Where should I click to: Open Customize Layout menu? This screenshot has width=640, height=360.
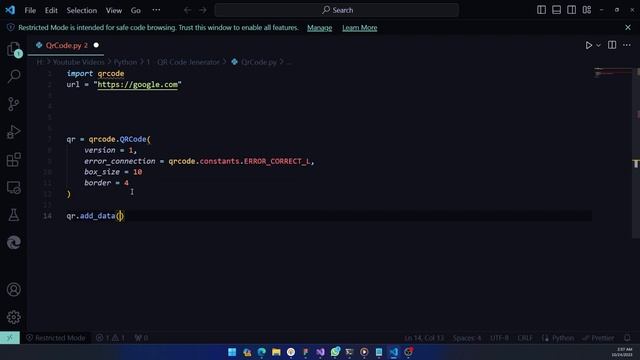pyautogui.click(x=587, y=10)
